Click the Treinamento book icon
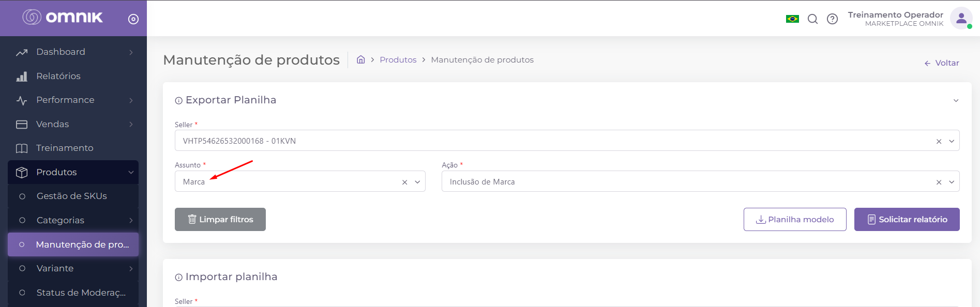980x307 pixels. (x=22, y=148)
